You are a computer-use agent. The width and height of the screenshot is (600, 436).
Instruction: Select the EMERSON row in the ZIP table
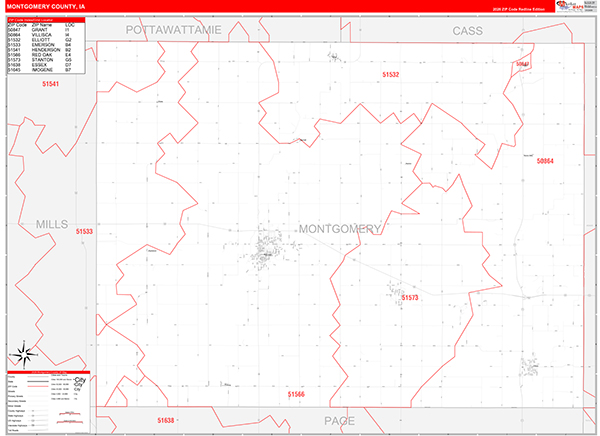40,45
